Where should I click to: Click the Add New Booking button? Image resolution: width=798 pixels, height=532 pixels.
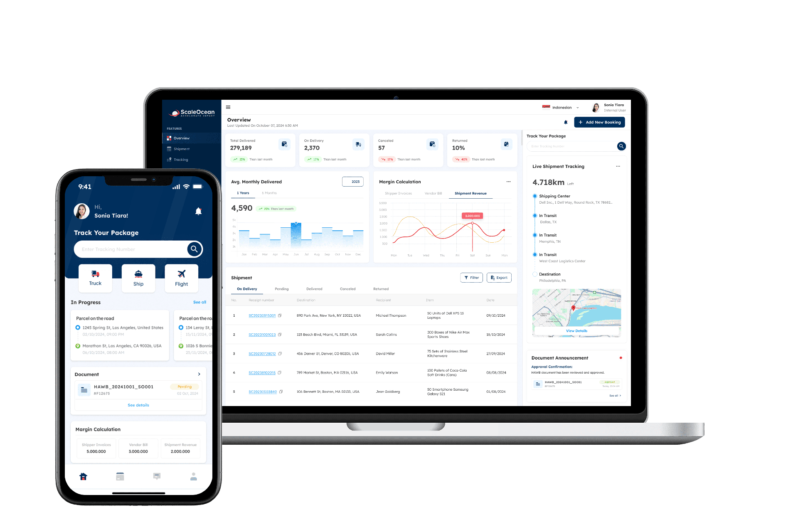pyautogui.click(x=601, y=122)
